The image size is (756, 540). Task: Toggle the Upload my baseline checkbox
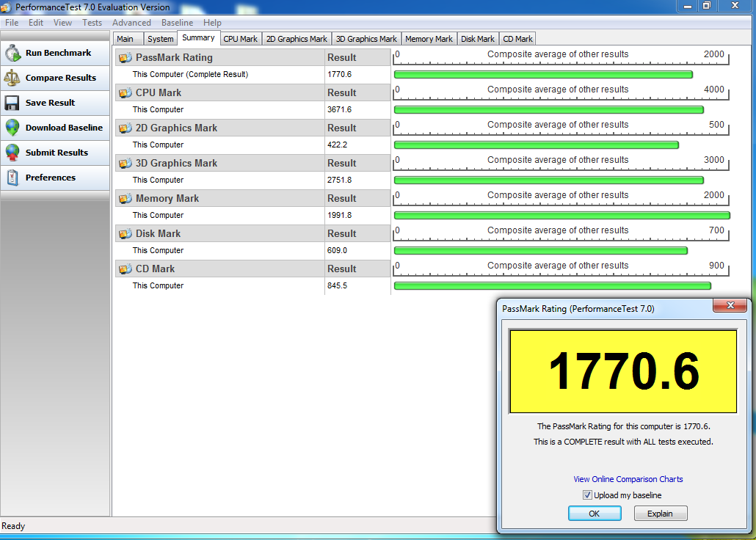point(587,495)
